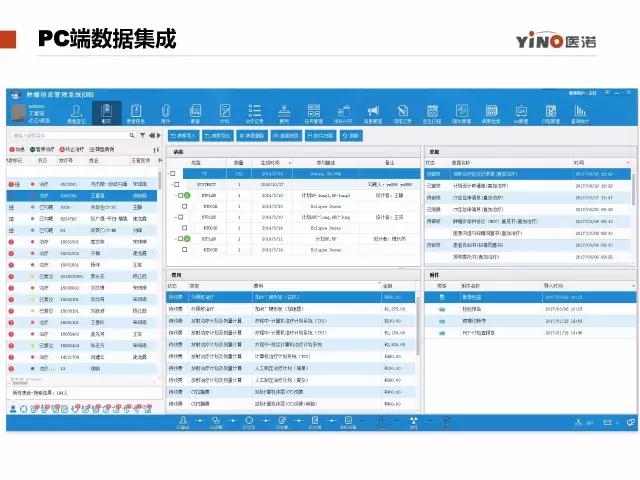The height and width of the screenshot is (480, 640).
Task: Select the highlighted second tab in top toolbar
Action: [x=106, y=112]
